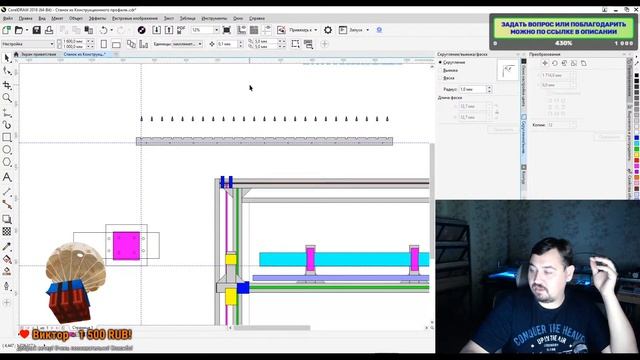The width and height of the screenshot is (640, 360).
Task: Select the Artistic Media tool
Action: click(x=7, y=124)
